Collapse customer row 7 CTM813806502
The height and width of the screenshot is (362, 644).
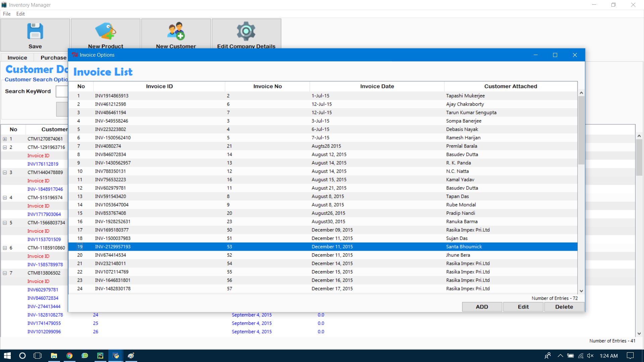5,273
